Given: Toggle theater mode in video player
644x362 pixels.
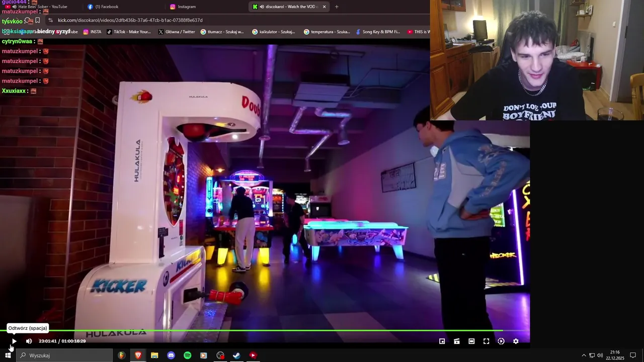Looking at the screenshot, I should click(471, 341).
